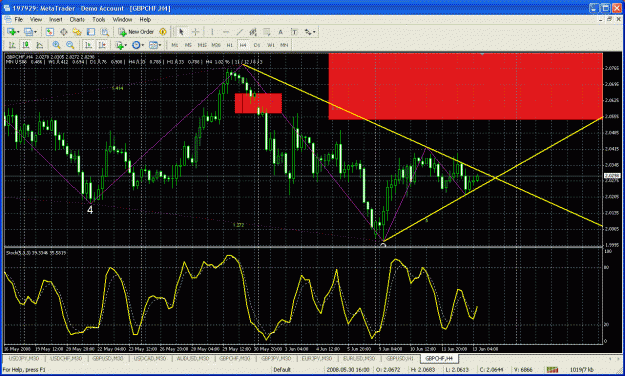Select the trendline drawing tool

[240, 32]
